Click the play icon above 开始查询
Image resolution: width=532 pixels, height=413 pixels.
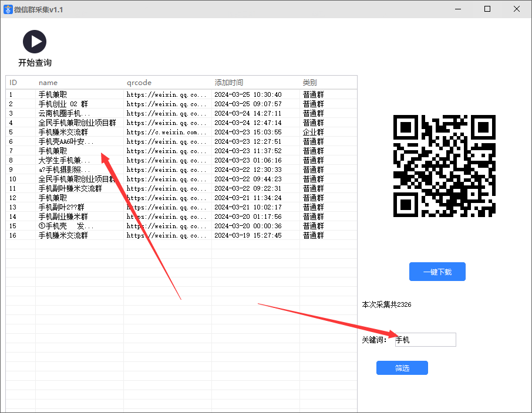35,42
